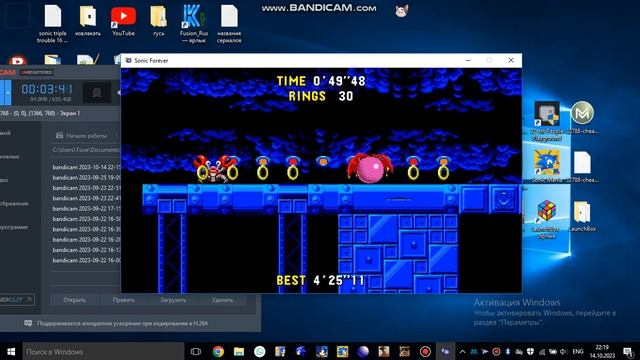The height and width of the screenshot is (360, 640).
Task: Click the BANDICUT link in Bandicam
Action: tap(16, 300)
